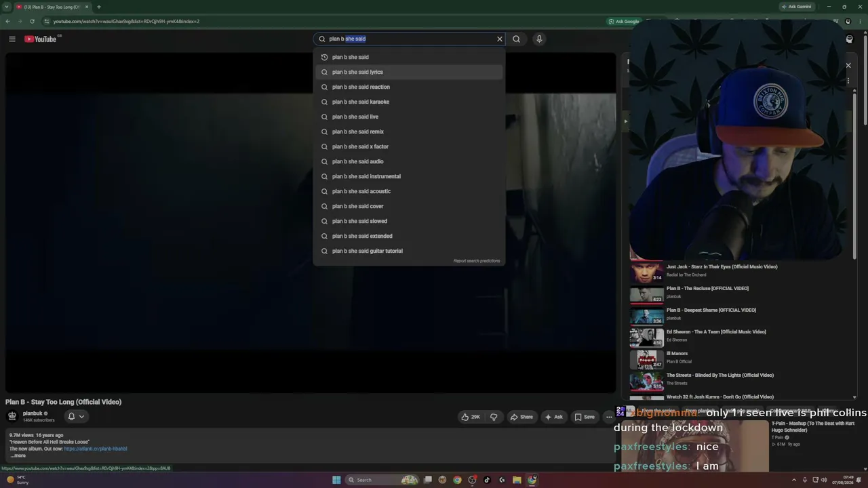This screenshot has height=488, width=868.
Task: Click the youtube.com address bar URL
Action: point(126,21)
